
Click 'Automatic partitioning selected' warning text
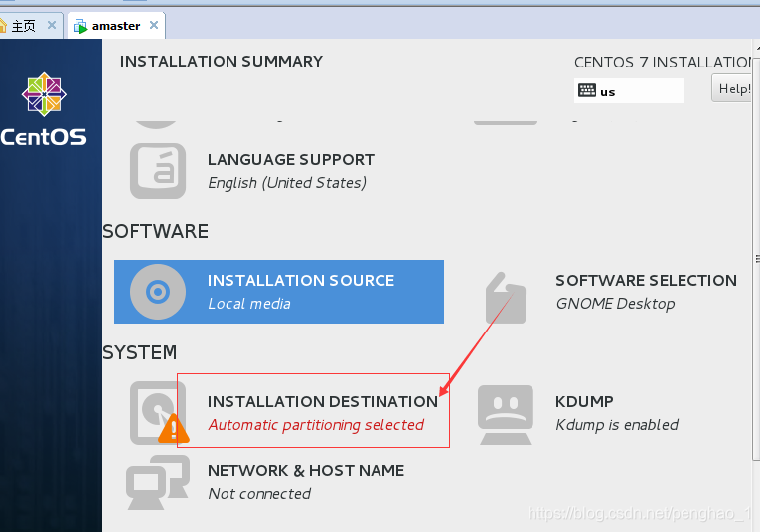[316, 425]
